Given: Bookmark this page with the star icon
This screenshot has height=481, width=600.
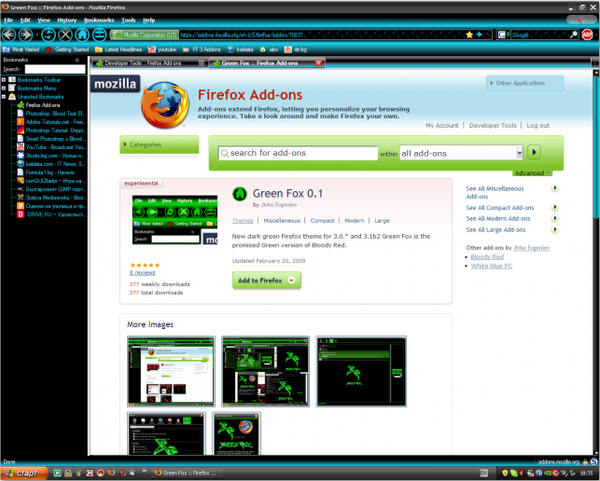Looking at the screenshot, I should (470, 35).
